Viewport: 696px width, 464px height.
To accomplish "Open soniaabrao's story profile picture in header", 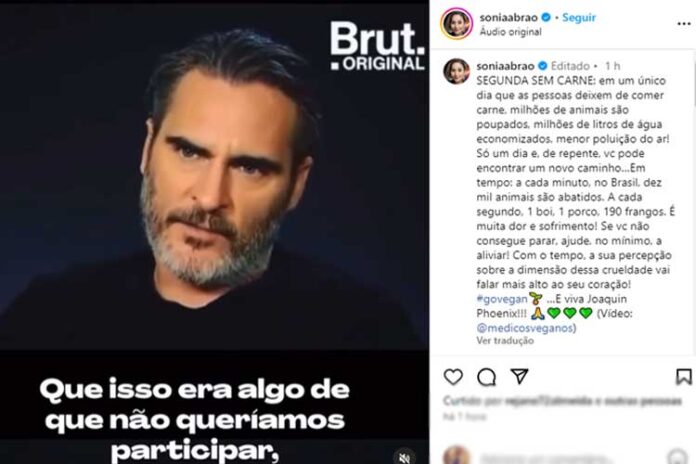I will point(456,23).
